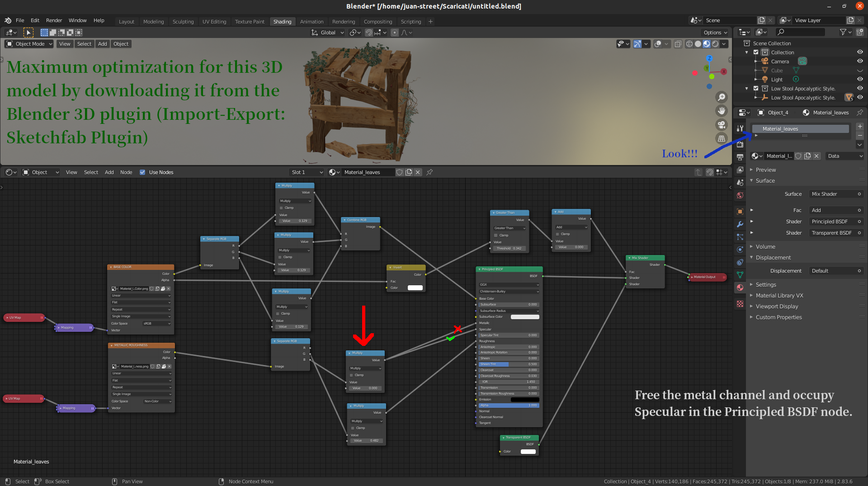Remove the material slot with minus icon
The width and height of the screenshot is (868, 486).
point(860,136)
